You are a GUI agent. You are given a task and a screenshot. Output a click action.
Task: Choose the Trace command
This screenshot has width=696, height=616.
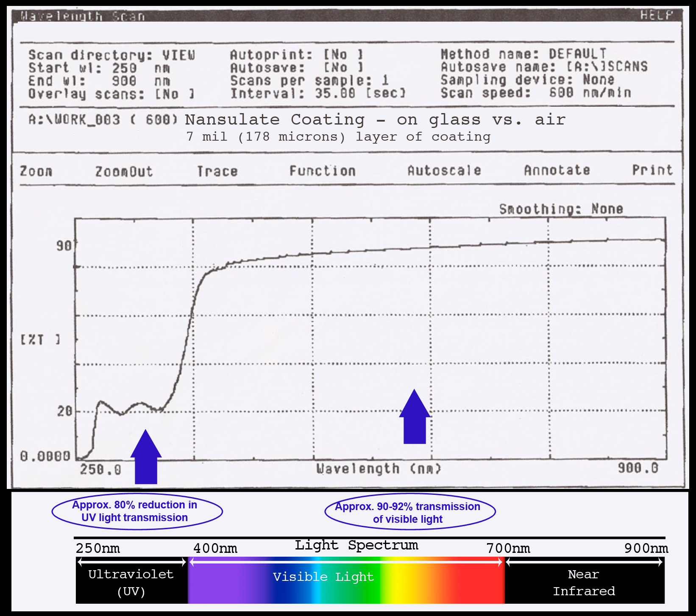point(217,171)
